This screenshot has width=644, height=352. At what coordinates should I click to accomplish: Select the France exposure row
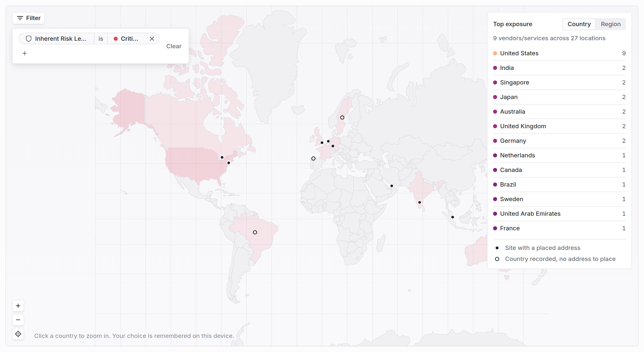coord(559,228)
